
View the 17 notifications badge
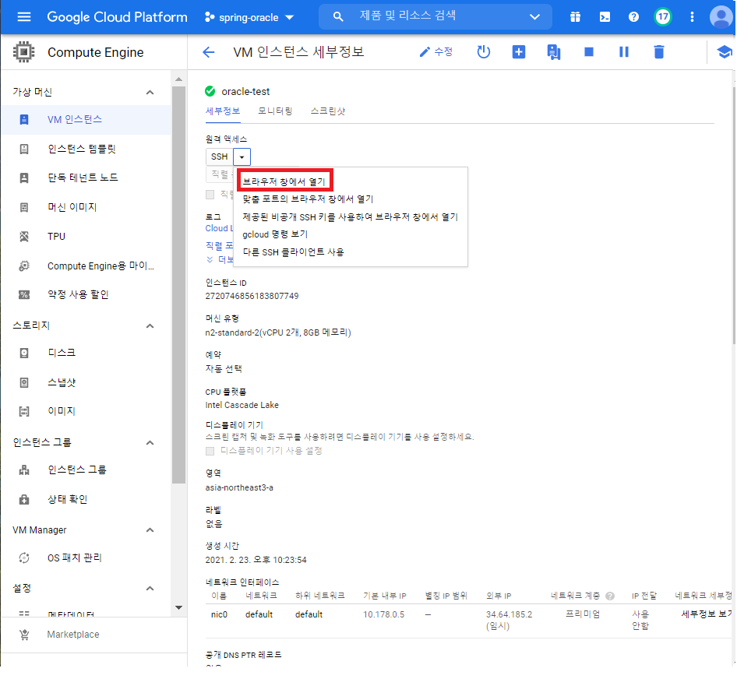tap(663, 17)
